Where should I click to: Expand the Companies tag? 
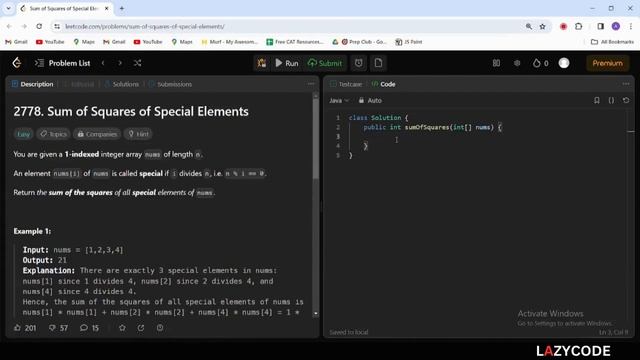pyautogui.click(x=97, y=134)
